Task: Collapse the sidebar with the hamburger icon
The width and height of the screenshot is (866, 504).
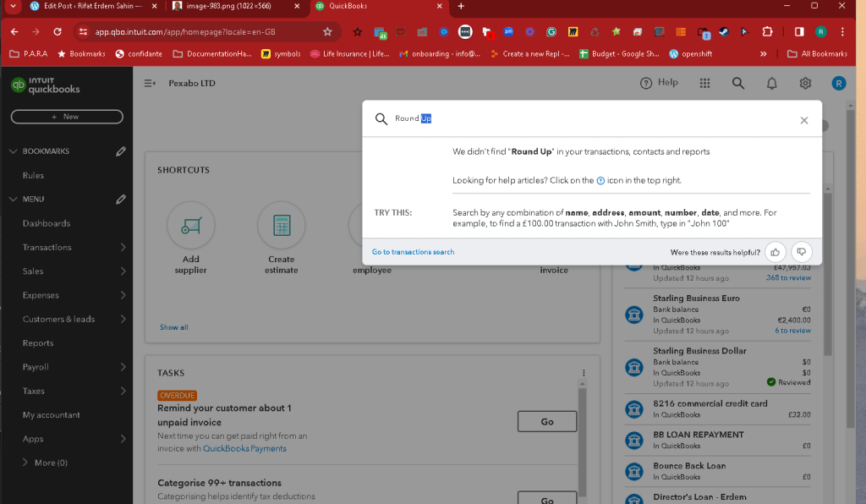Action: pos(150,84)
